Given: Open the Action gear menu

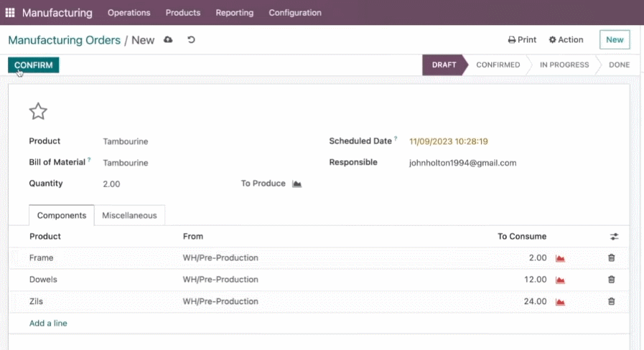Looking at the screenshot, I should click(x=566, y=39).
